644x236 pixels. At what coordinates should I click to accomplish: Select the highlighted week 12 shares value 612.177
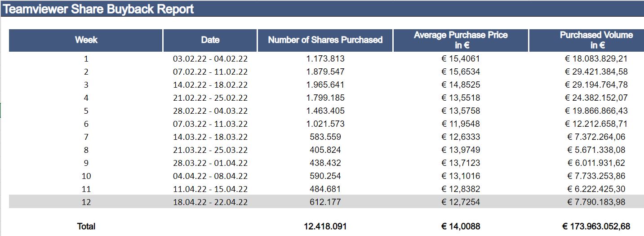tap(325, 202)
